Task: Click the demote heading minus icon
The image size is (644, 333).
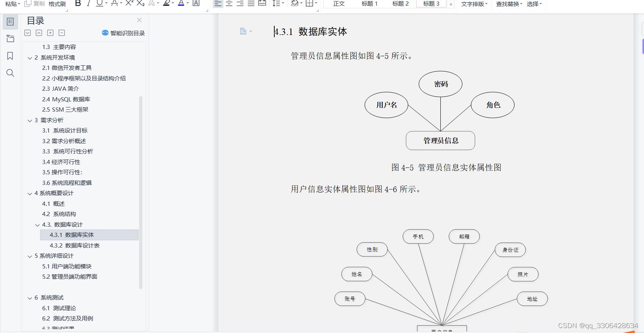Action: click(x=62, y=33)
